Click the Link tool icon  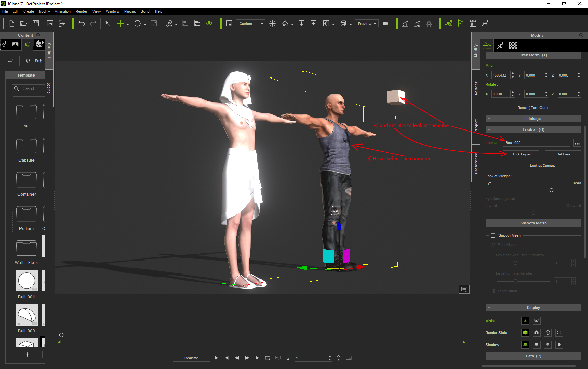169,24
